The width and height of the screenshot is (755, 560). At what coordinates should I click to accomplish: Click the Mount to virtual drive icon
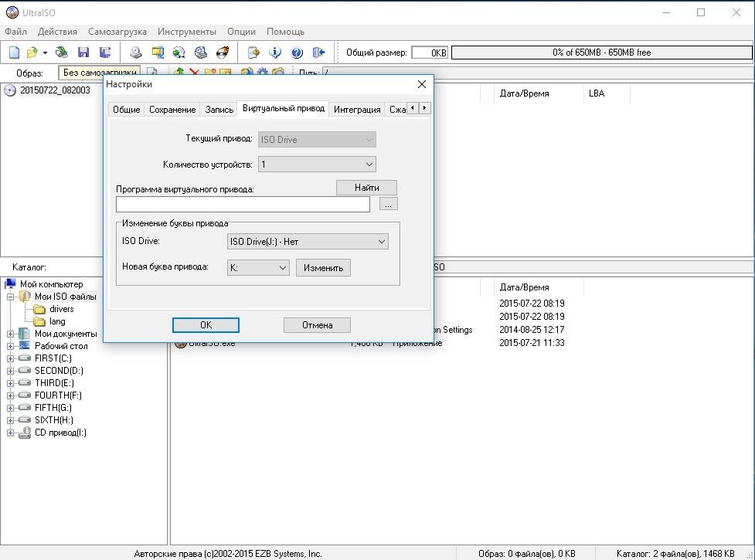[201, 52]
